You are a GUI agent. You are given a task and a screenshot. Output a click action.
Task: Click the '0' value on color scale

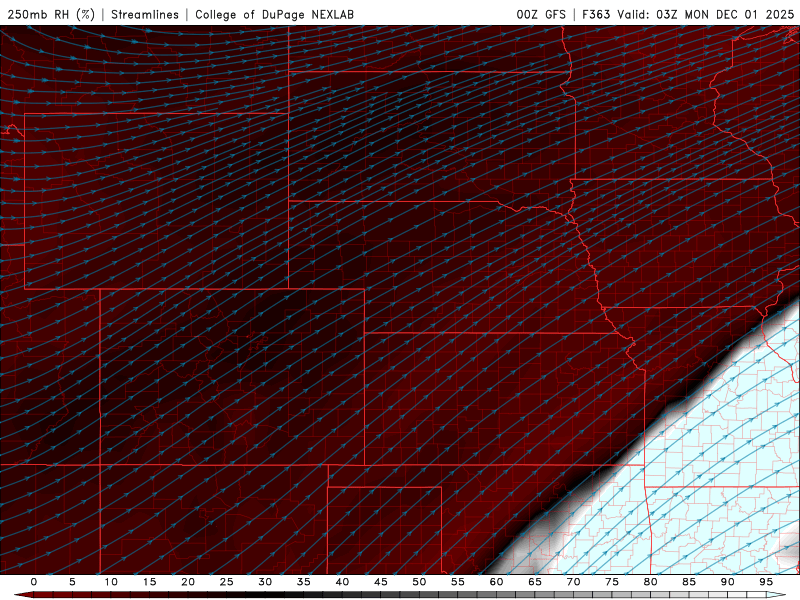[x=34, y=582]
